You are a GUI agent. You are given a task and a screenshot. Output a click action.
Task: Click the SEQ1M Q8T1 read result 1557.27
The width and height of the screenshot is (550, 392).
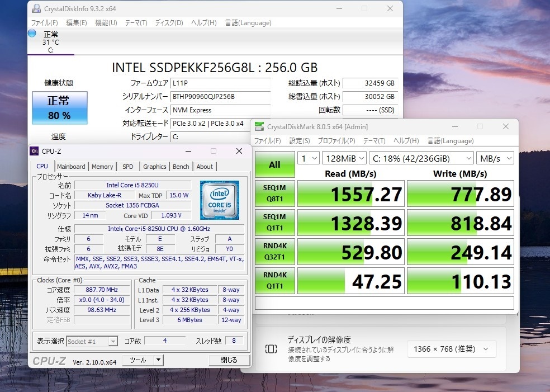(x=351, y=193)
